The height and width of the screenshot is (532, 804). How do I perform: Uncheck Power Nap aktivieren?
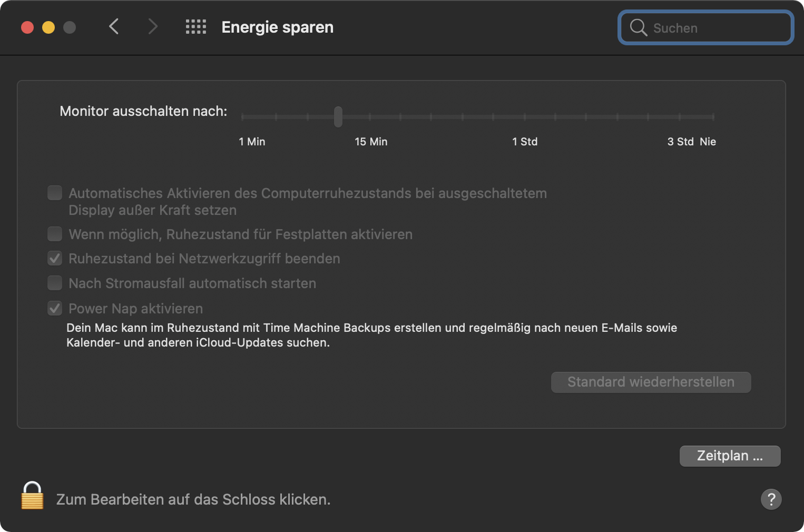pos(55,309)
